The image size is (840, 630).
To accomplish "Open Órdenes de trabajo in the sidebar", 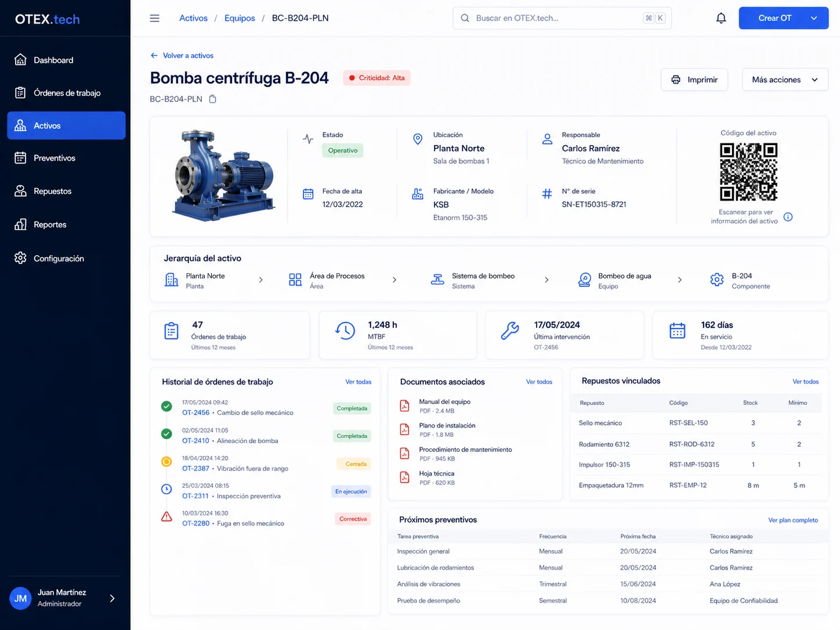I will click(x=66, y=93).
